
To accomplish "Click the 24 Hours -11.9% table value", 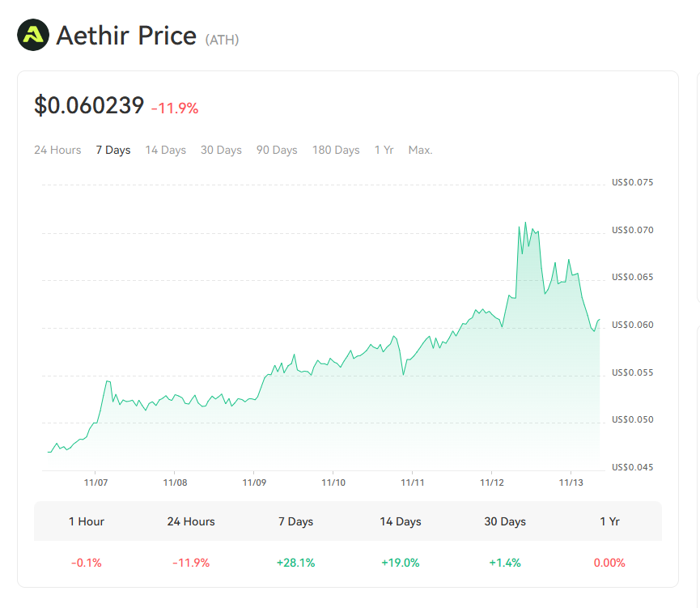I will click(191, 563).
